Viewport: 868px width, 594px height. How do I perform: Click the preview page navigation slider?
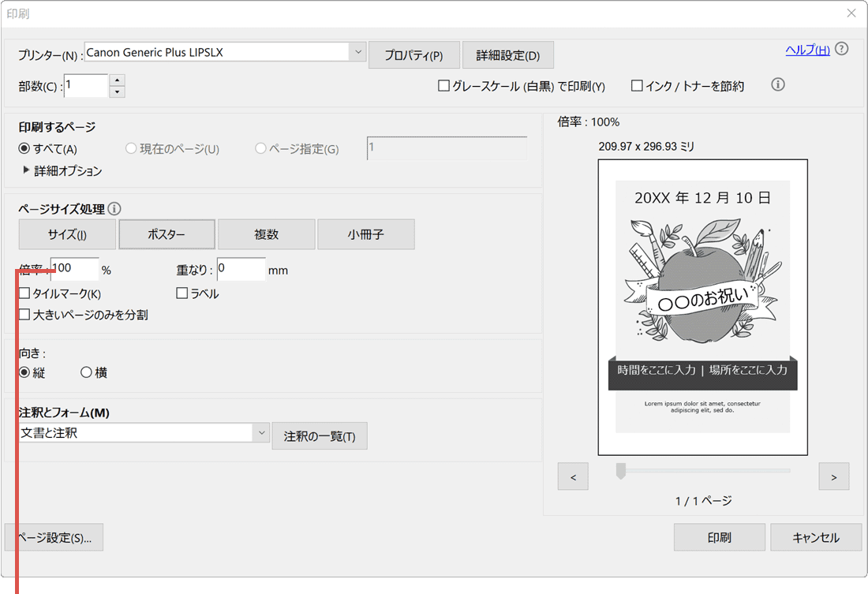click(x=620, y=471)
